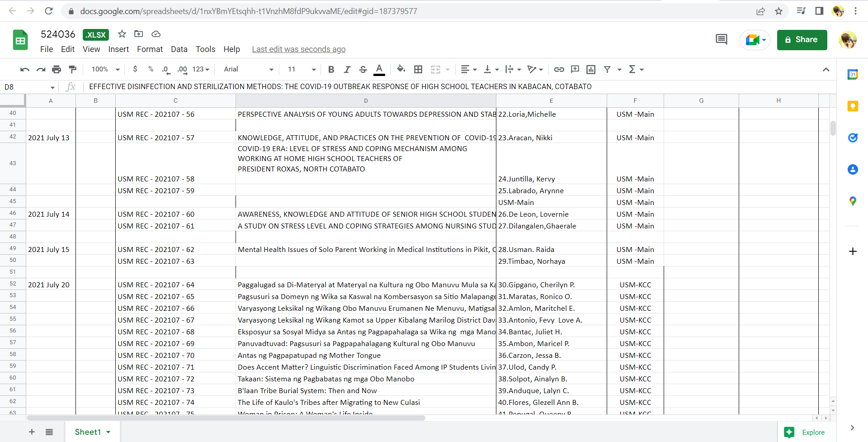Open the Google Meet call button
This screenshot has height=442, width=868.
(x=755, y=40)
